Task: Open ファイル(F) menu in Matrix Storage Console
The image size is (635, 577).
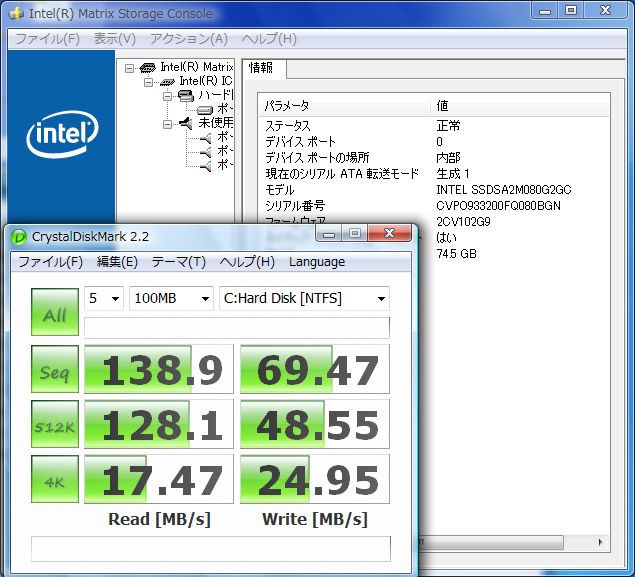Action: click(x=47, y=39)
